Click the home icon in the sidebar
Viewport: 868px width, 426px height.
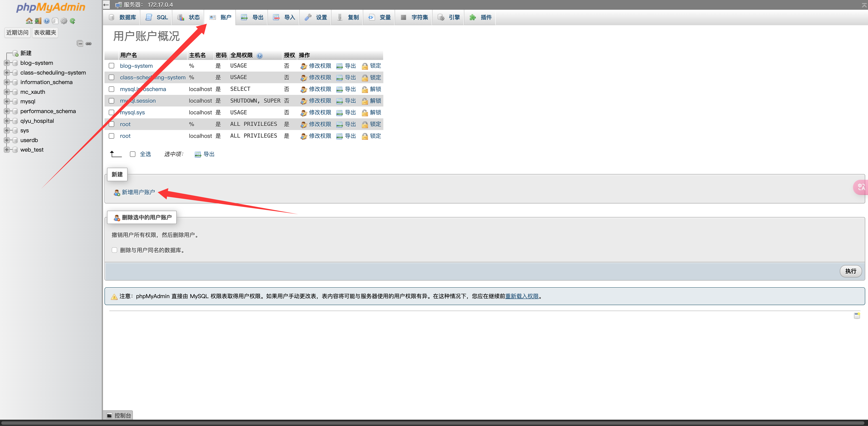point(29,21)
